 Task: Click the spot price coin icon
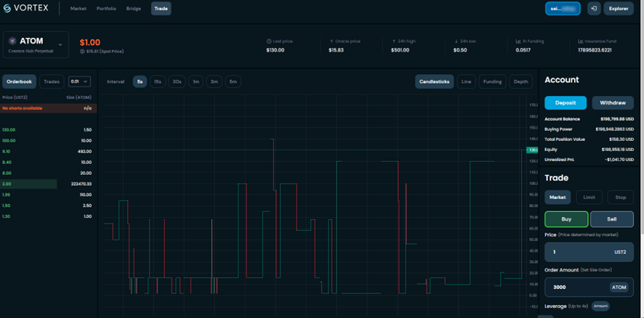(83, 52)
